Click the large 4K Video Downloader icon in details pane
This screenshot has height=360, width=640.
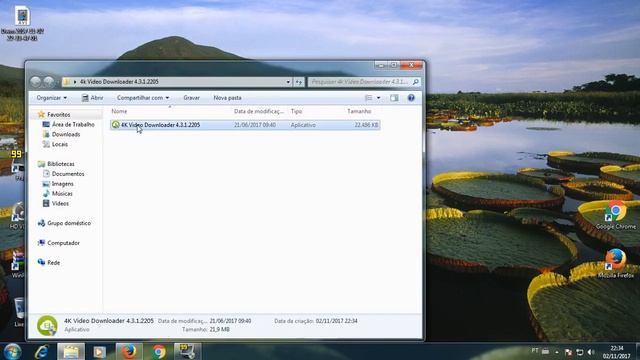47,325
